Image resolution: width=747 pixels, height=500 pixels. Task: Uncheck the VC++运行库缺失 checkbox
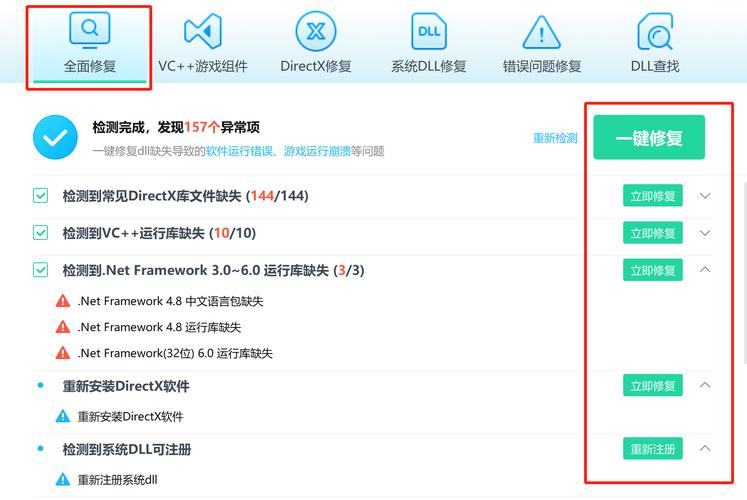point(40,232)
